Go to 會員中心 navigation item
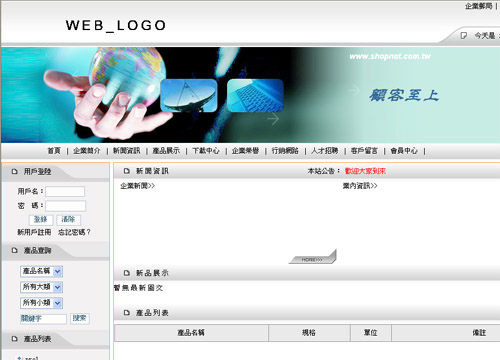The height and width of the screenshot is (360, 500). [x=404, y=151]
